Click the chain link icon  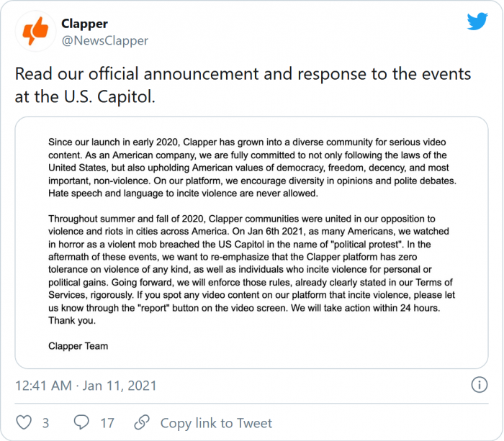click(143, 422)
